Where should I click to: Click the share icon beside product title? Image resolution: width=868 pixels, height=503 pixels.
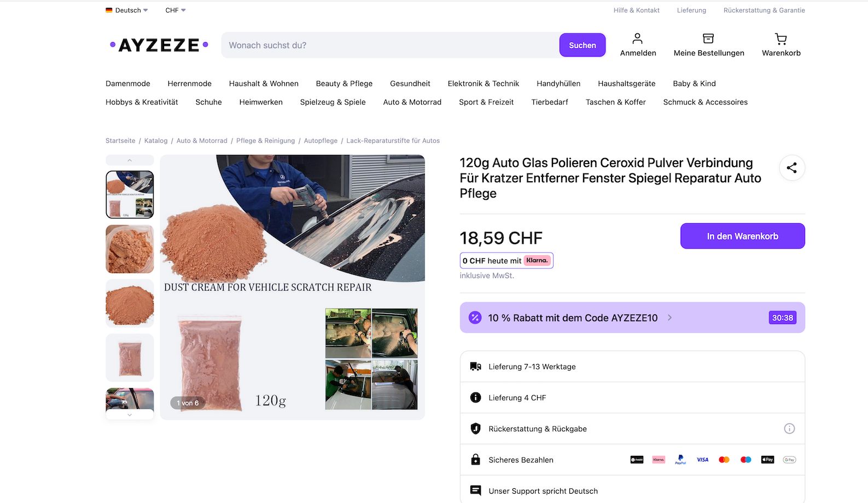791,168
